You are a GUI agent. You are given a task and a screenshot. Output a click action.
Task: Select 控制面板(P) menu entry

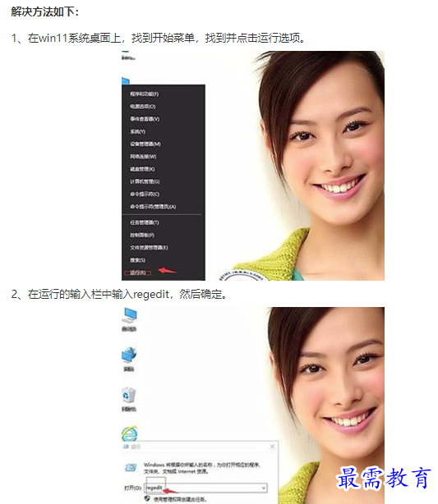pyautogui.click(x=142, y=235)
